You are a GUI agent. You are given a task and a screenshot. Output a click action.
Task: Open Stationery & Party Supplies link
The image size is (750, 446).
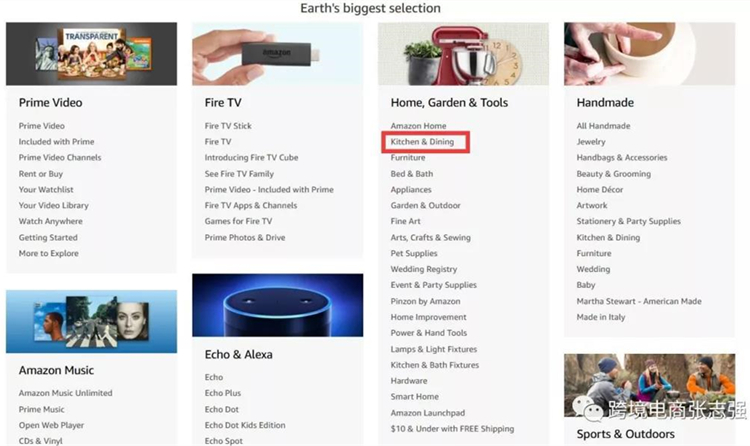pos(629,221)
